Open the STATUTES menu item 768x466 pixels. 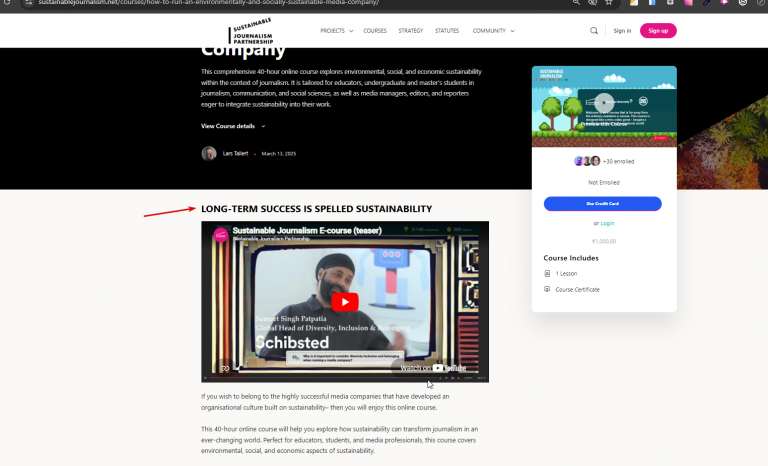pyautogui.click(x=447, y=31)
